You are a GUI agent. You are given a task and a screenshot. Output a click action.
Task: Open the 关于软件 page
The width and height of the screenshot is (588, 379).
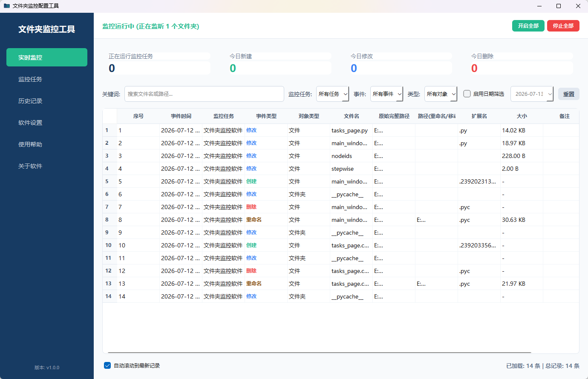[47, 166]
